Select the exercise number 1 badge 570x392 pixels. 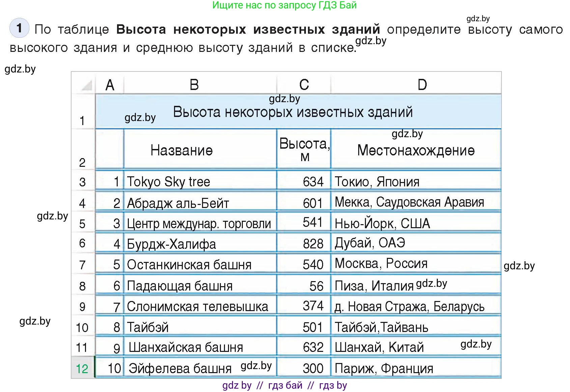click(x=19, y=28)
